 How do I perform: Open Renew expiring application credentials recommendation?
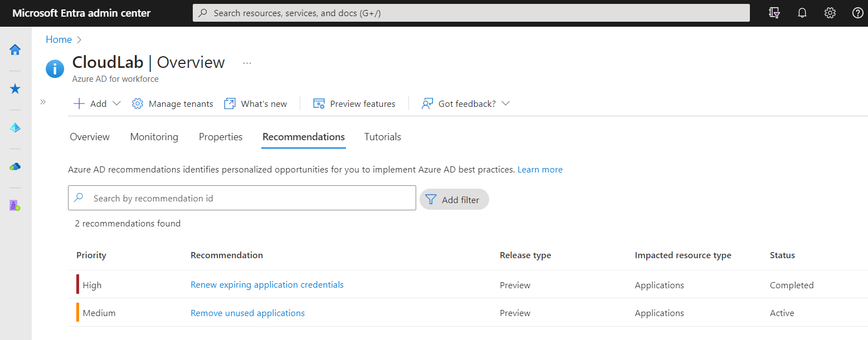tap(267, 285)
